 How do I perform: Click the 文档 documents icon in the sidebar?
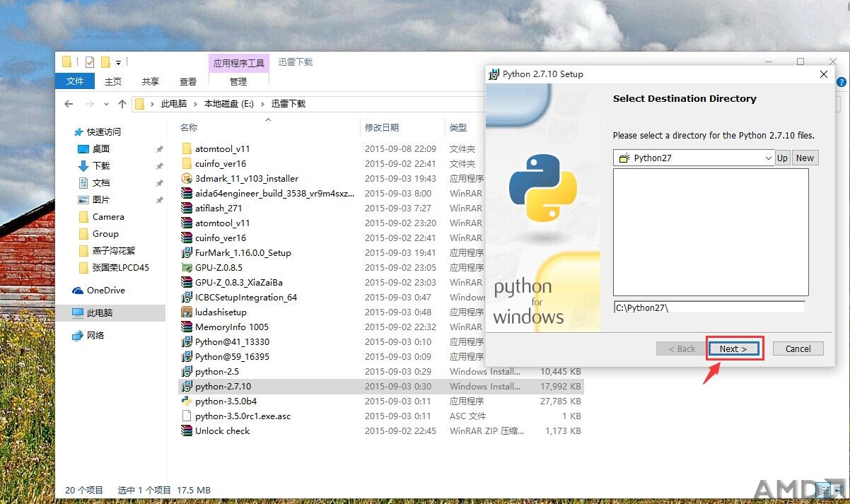pyautogui.click(x=83, y=183)
